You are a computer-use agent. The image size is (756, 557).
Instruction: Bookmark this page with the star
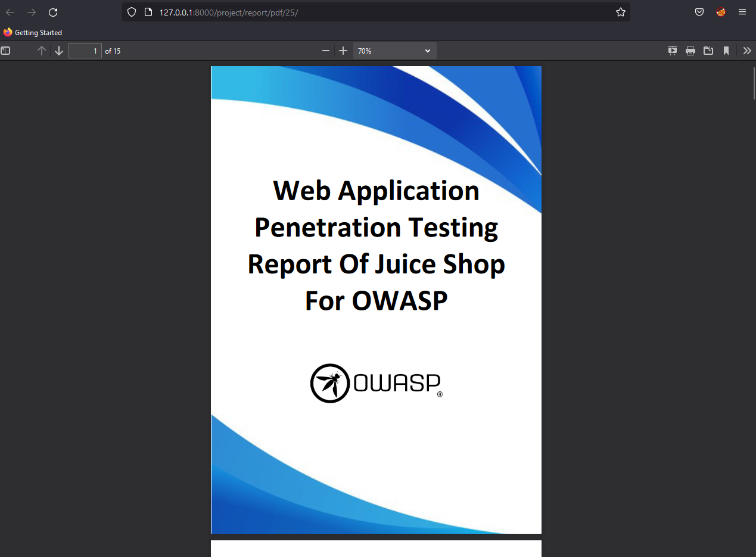click(621, 13)
